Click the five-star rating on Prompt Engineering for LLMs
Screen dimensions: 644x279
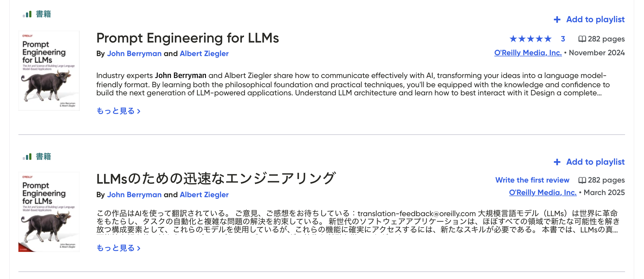click(x=530, y=39)
